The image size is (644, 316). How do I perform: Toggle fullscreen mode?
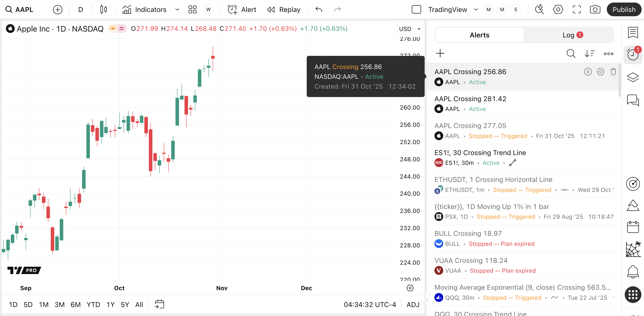pos(576,10)
